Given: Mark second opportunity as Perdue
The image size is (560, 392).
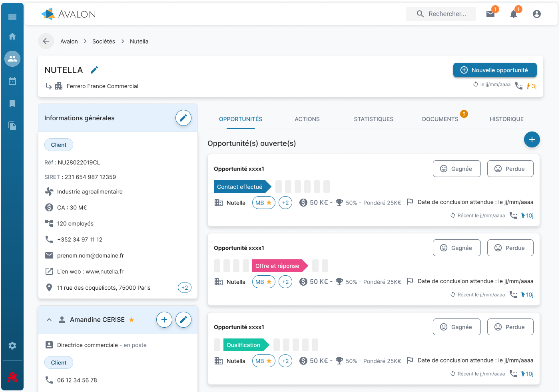Looking at the screenshot, I should (510, 248).
